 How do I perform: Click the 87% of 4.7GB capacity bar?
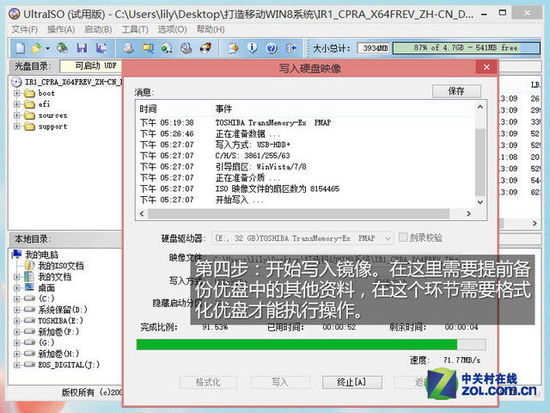(466, 48)
